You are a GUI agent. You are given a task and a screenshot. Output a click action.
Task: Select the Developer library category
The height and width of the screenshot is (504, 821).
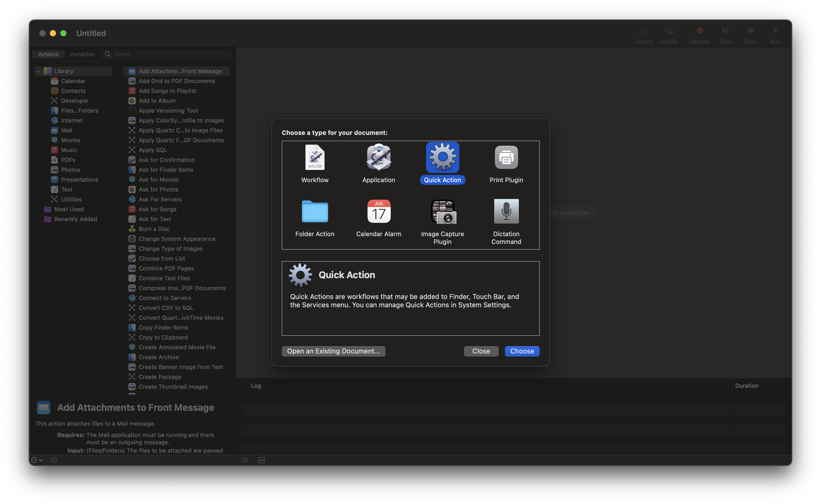click(75, 101)
